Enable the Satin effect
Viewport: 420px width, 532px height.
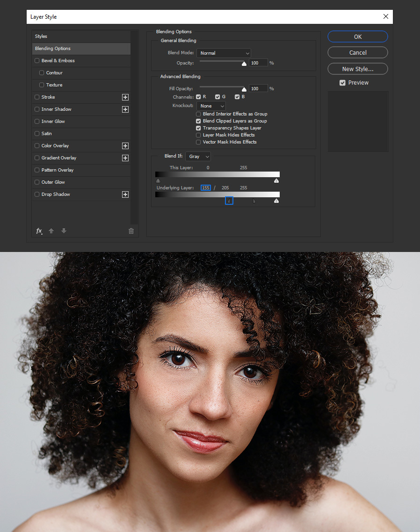pyautogui.click(x=37, y=134)
